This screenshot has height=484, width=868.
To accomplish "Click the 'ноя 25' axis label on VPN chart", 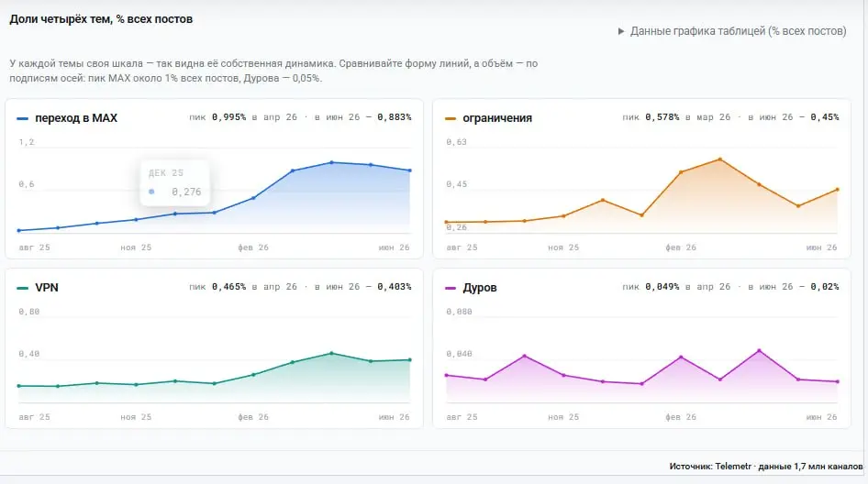I will pos(136,417).
